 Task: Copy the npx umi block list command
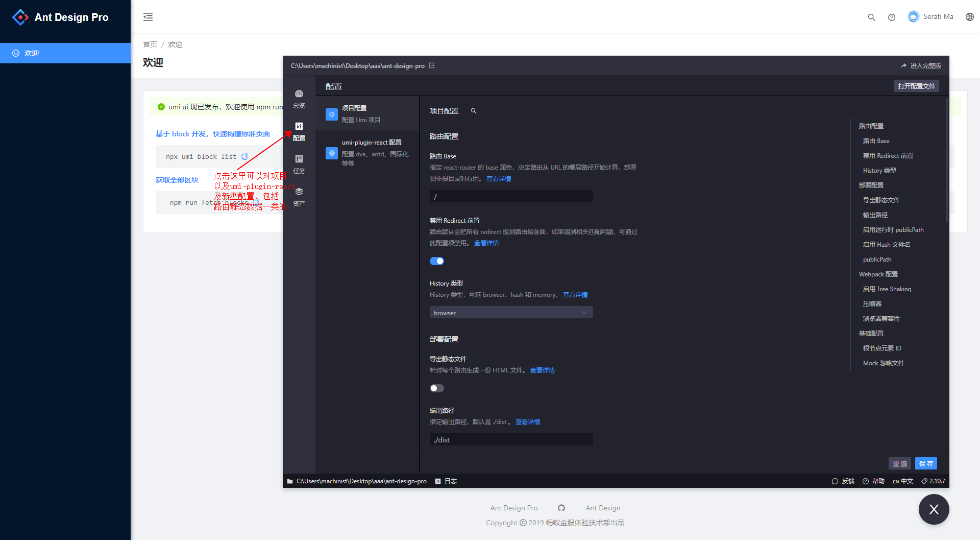pyautogui.click(x=244, y=156)
